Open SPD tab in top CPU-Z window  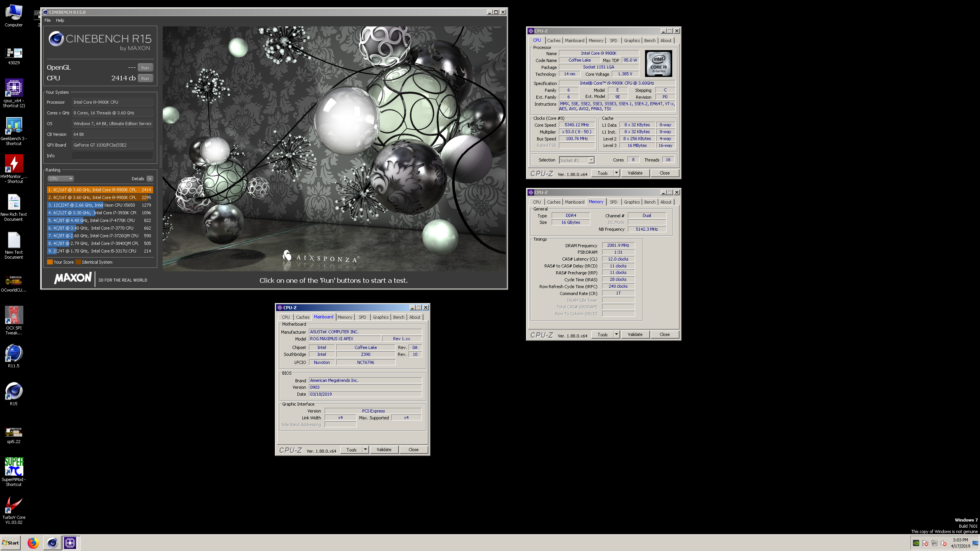click(614, 41)
